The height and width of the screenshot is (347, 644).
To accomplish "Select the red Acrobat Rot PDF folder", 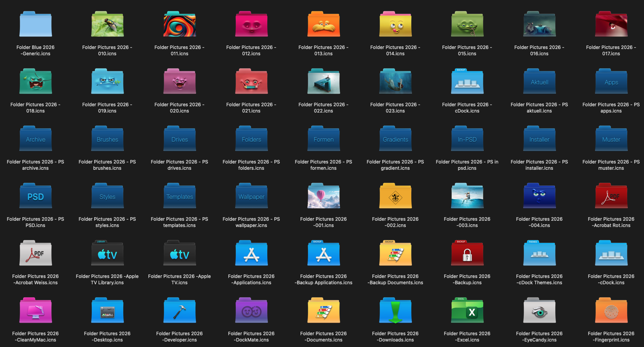I will 611,196.
